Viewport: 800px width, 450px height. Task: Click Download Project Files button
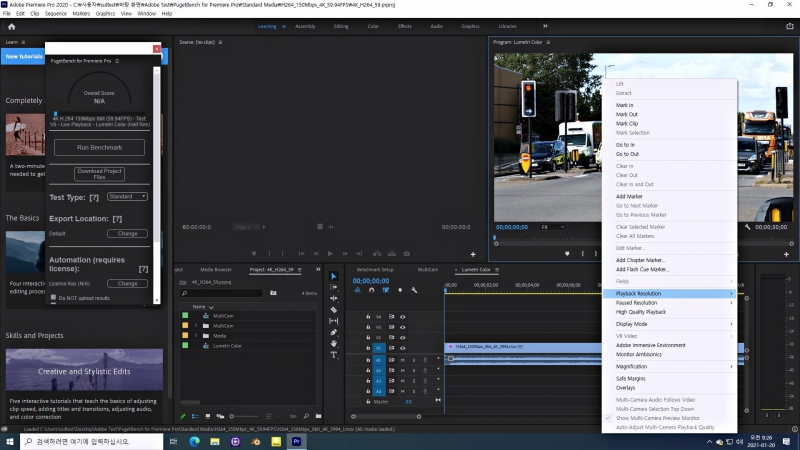pyautogui.click(x=99, y=174)
